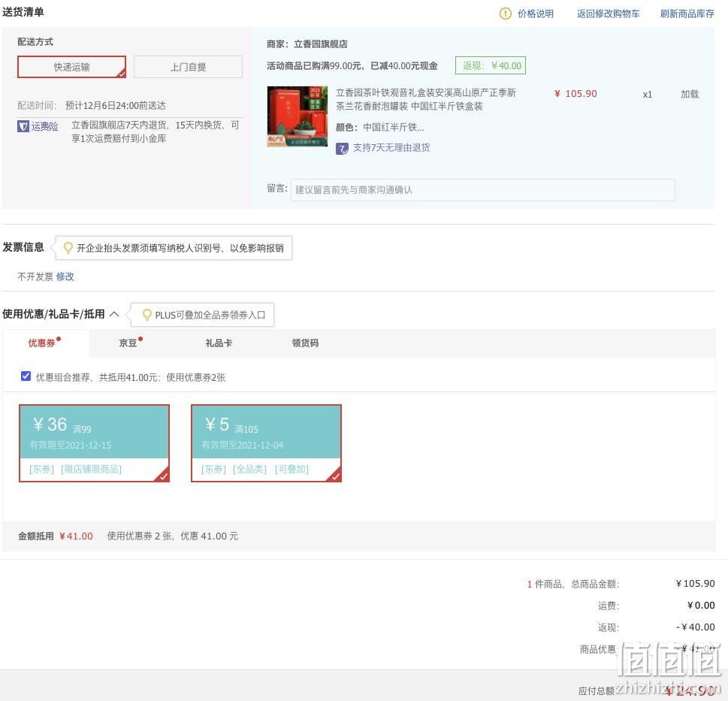Click delivery time 预计12月6日24:00前送达
The image size is (728, 701).
[x=116, y=105]
